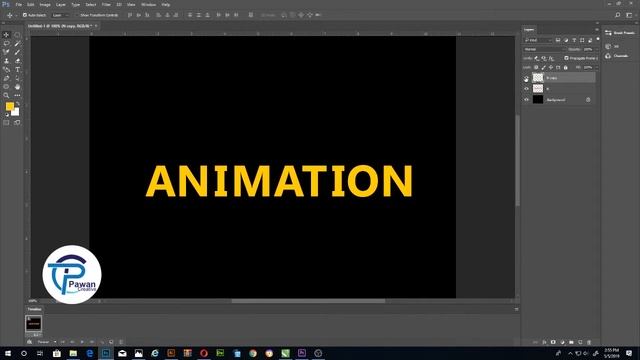Viewport: 640px width, 360px height.
Task: Filter layers by type layers icon
Action: [574, 40]
